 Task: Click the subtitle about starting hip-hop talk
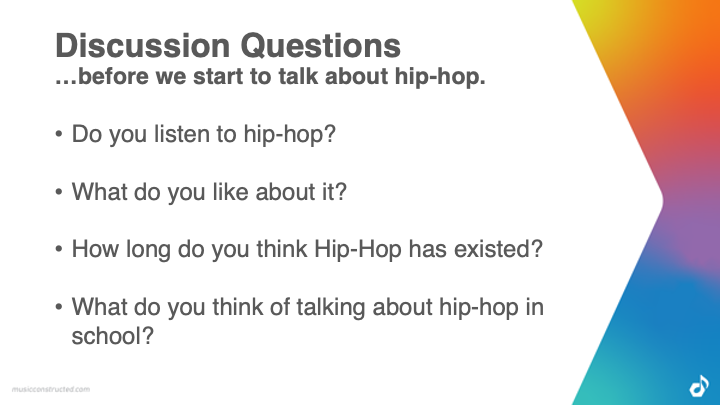(270, 76)
